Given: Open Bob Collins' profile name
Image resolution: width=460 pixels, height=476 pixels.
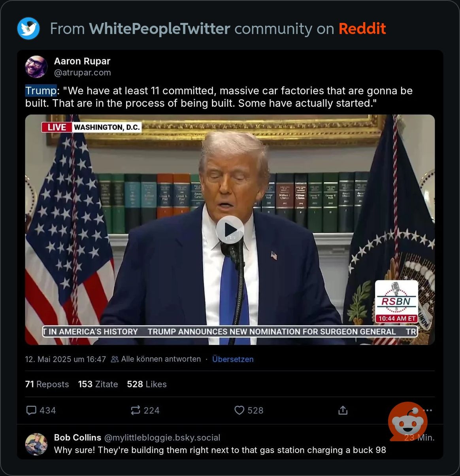Looking at the screenshot, I should click(x=77, y=438).
